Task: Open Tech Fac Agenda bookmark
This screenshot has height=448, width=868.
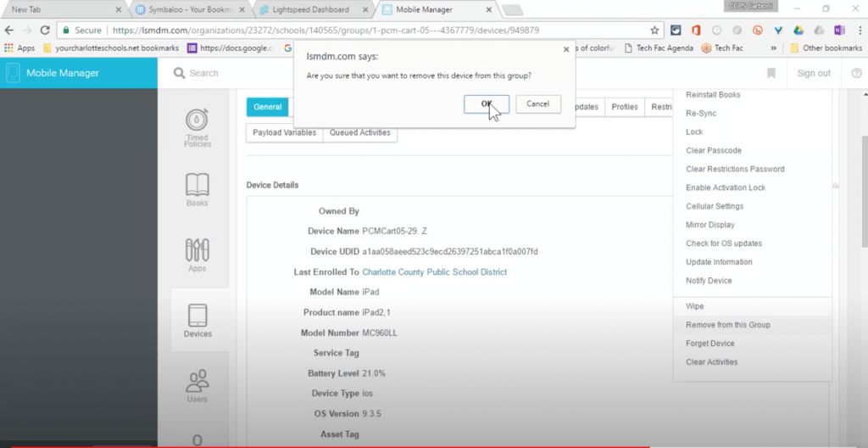Action: pyautogui.click(x=658, y=48)
